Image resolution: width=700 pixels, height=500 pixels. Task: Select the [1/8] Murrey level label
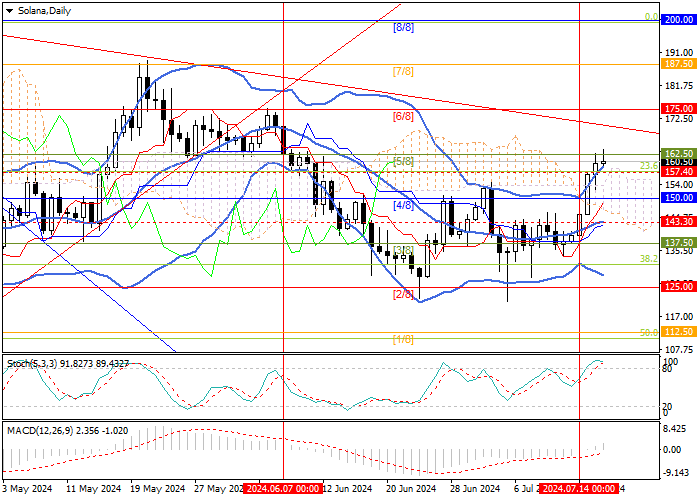403,339
